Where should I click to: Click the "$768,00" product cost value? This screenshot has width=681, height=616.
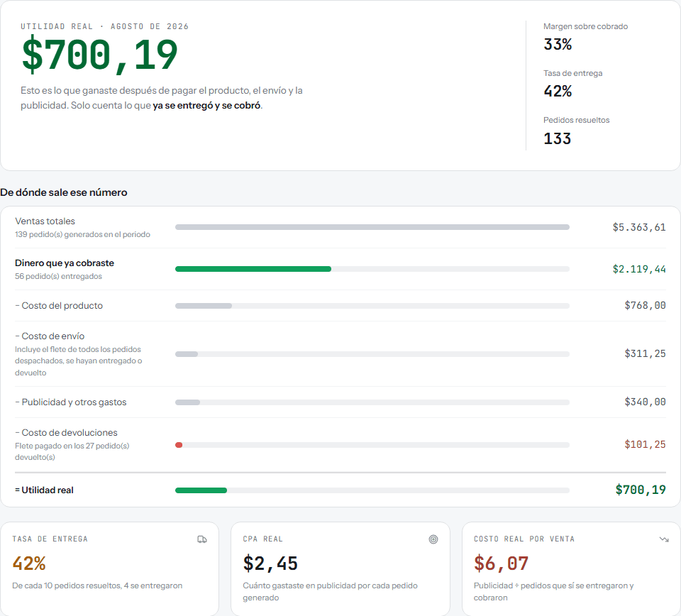[645, 305]
